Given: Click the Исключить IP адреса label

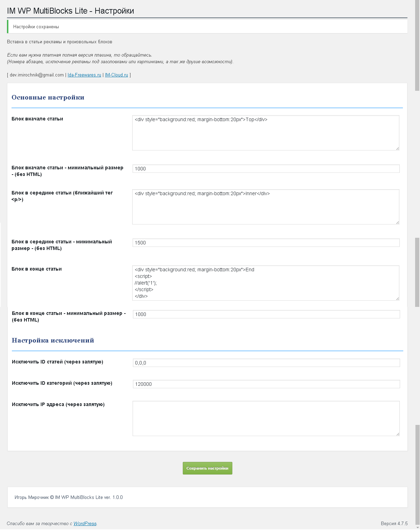Looking at the screenshot, I should (x=58, y=404).
